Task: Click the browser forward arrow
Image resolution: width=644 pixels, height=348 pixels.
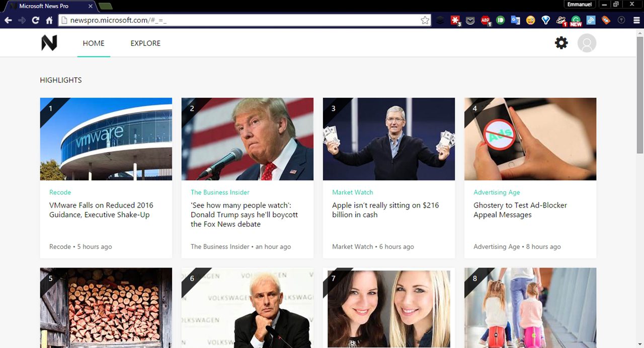Action: pos(22,20)
